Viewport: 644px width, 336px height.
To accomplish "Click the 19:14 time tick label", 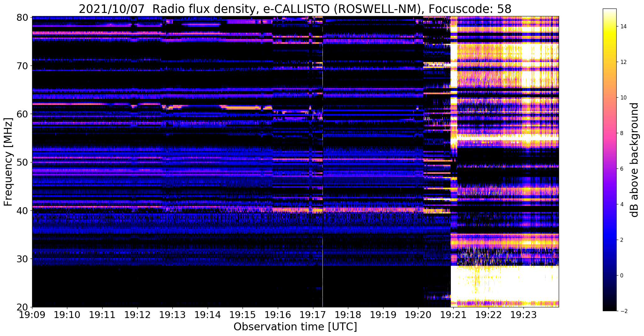I will (208, 315).
